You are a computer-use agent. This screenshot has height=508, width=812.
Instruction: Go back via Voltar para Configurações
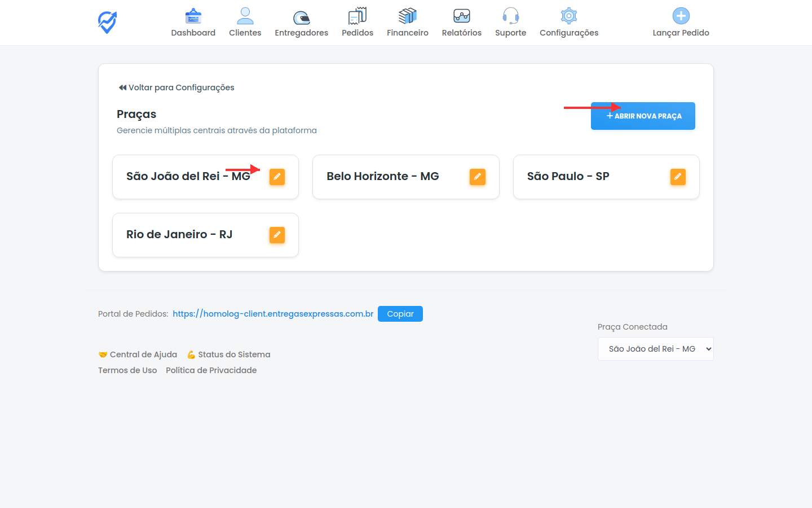pyautogui.click(x=176, y=87)
